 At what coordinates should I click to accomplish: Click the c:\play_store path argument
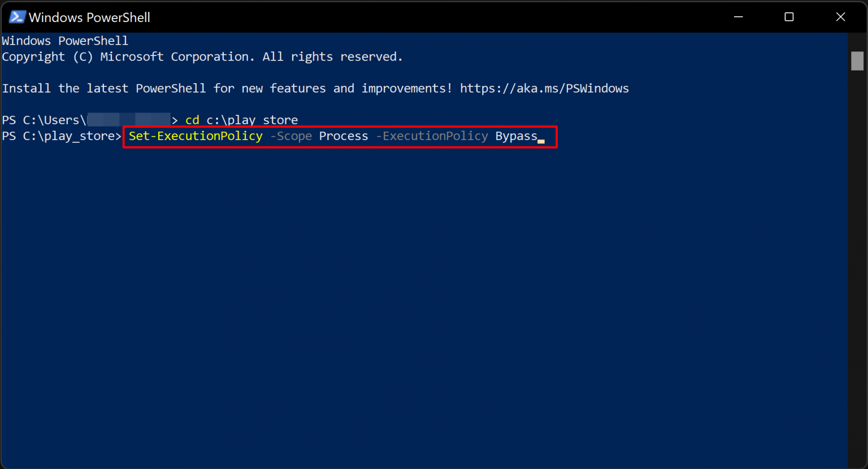coord(252,120)
